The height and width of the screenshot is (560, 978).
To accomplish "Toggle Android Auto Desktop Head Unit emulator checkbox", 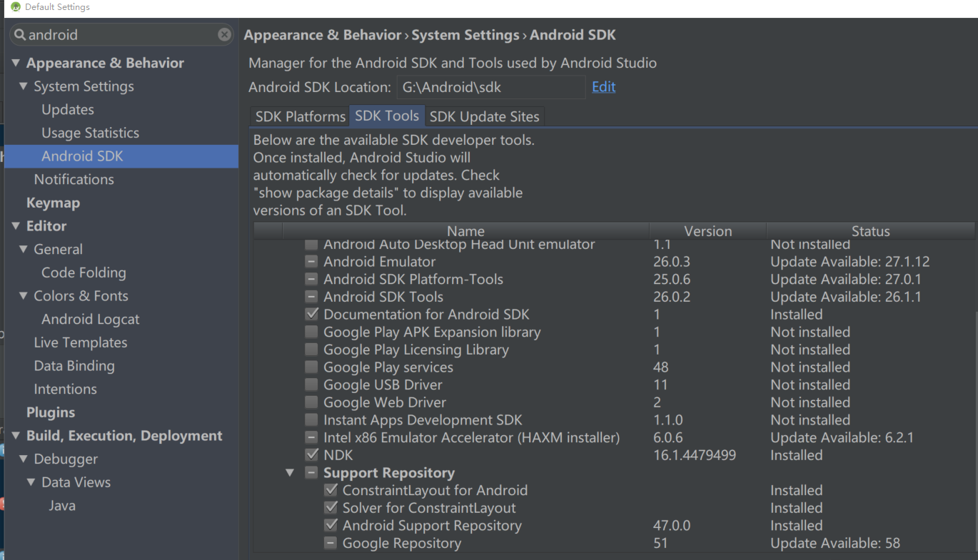I will [311, 244].
